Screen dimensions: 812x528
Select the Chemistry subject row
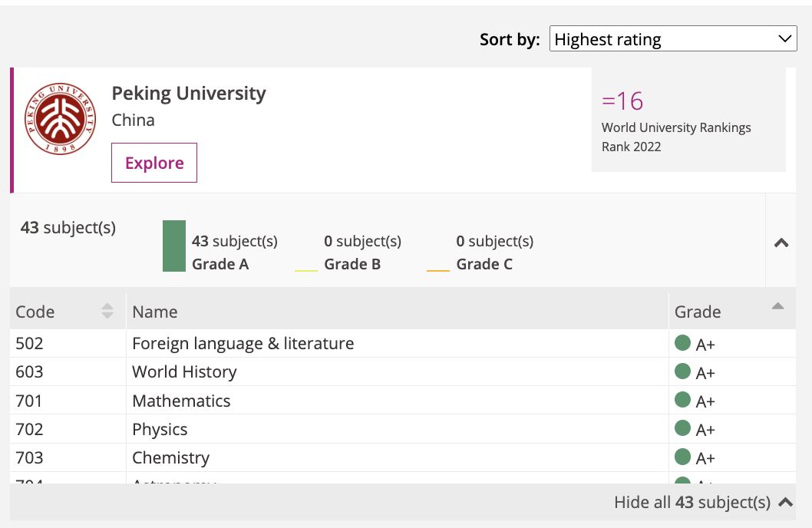tap(402, 457)
